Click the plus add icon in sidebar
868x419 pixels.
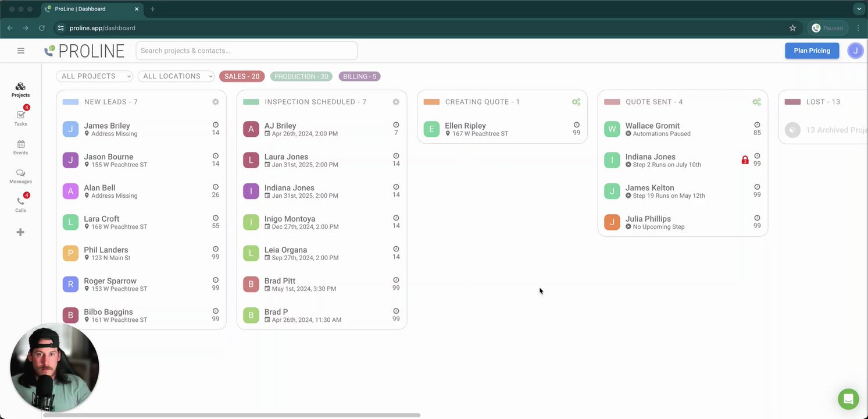(x=20, y=232)
